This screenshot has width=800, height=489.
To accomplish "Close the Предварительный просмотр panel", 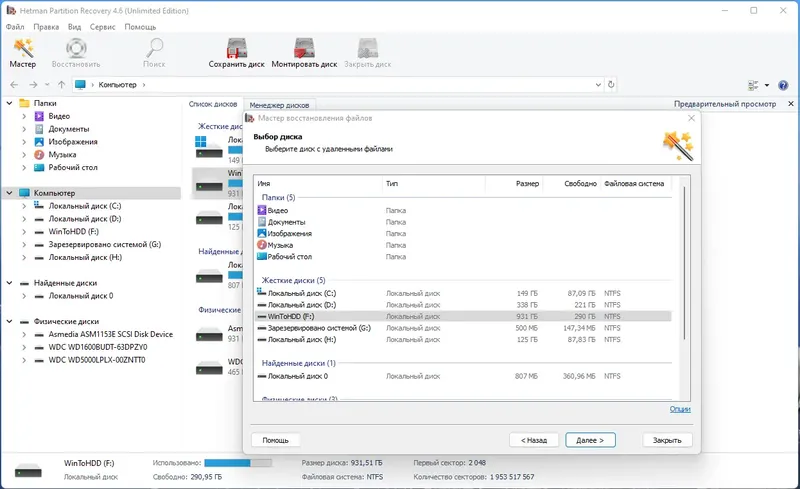I will click(x=791, y=104).
